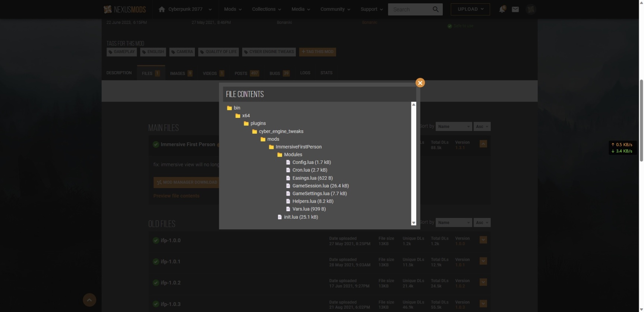The image size is (644, 312).
Task: Open the Media menu
Action: [300, 9]
